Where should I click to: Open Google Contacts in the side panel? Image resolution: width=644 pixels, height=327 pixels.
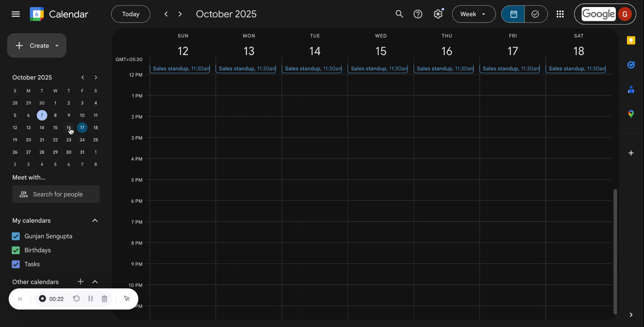(x=631, y=89)
